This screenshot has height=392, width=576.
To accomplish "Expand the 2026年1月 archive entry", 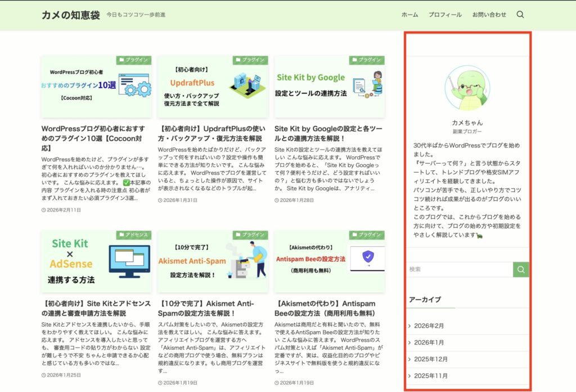I will pos(429,342).
